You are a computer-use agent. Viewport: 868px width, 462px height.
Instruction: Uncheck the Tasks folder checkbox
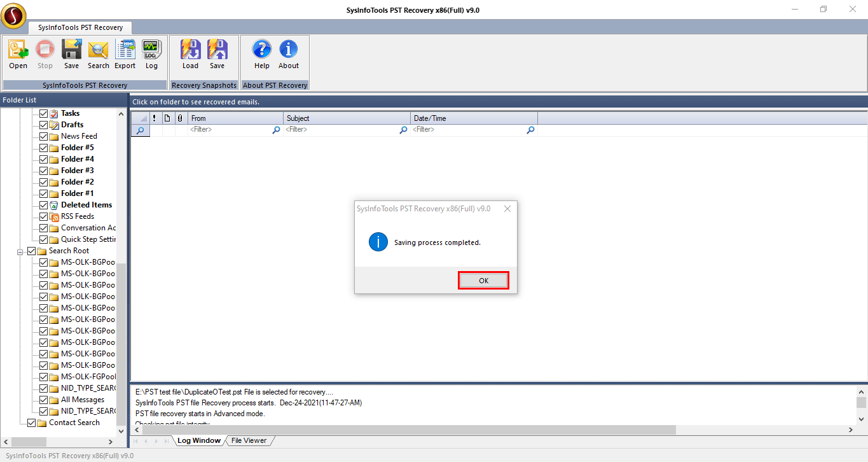[x=44, y=113]
